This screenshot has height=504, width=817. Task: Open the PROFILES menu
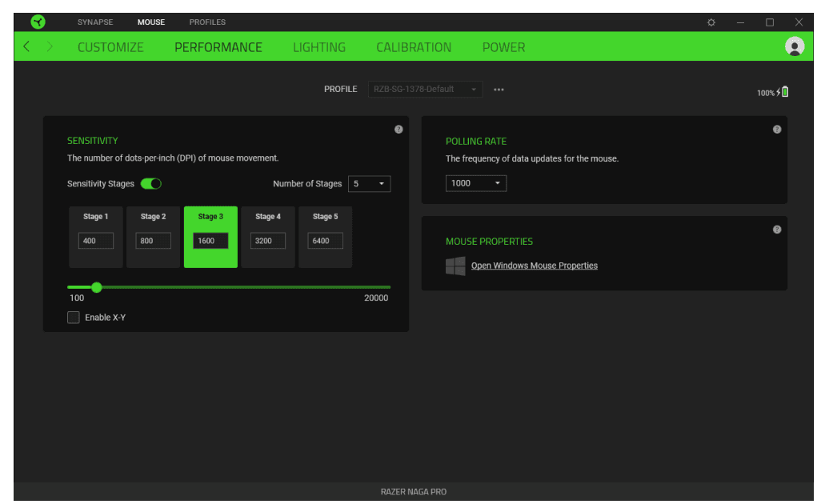point(207,22)
